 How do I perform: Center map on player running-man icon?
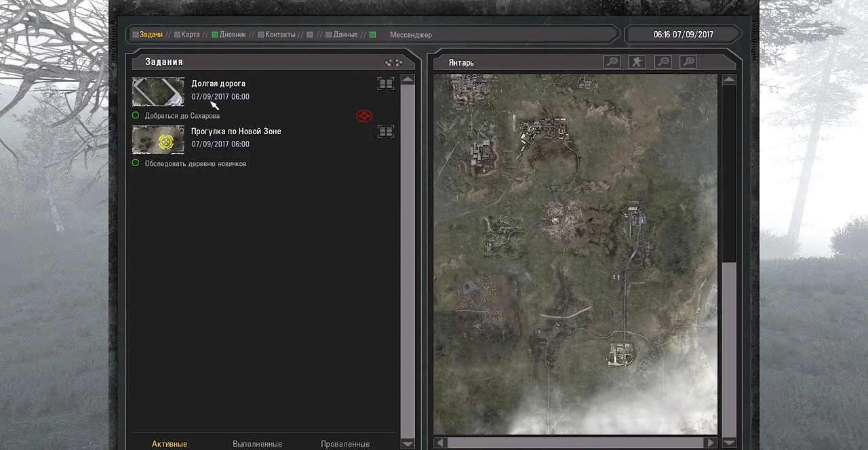click(637, 62)
